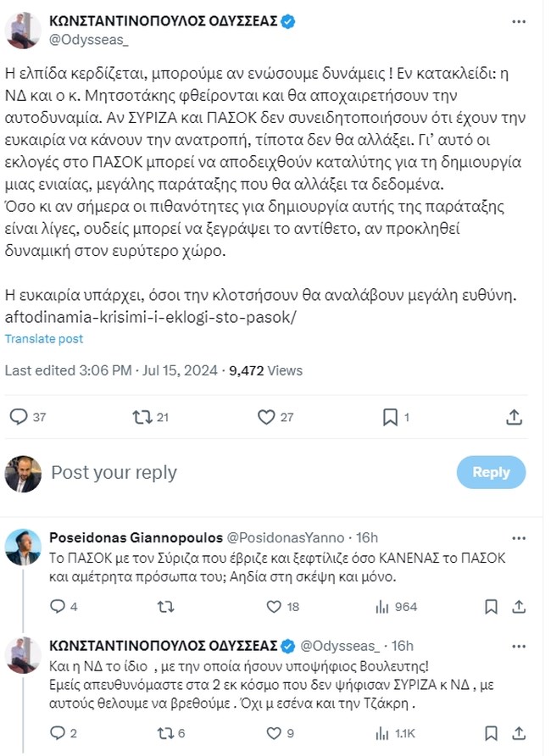
Task: View analytics for reply with 1.1K views
Action: 382,732
